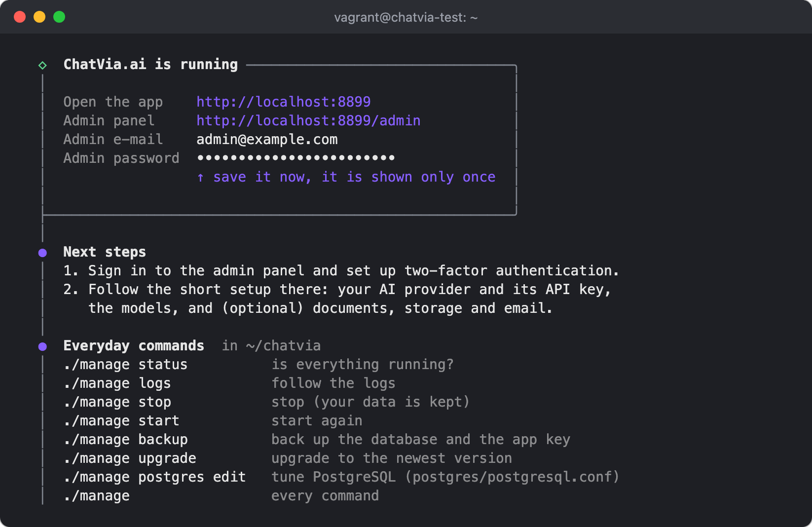This screenshot has width=812, height=527.
Task: Click the ./manage upgrade command
Action: click(130, 458)
